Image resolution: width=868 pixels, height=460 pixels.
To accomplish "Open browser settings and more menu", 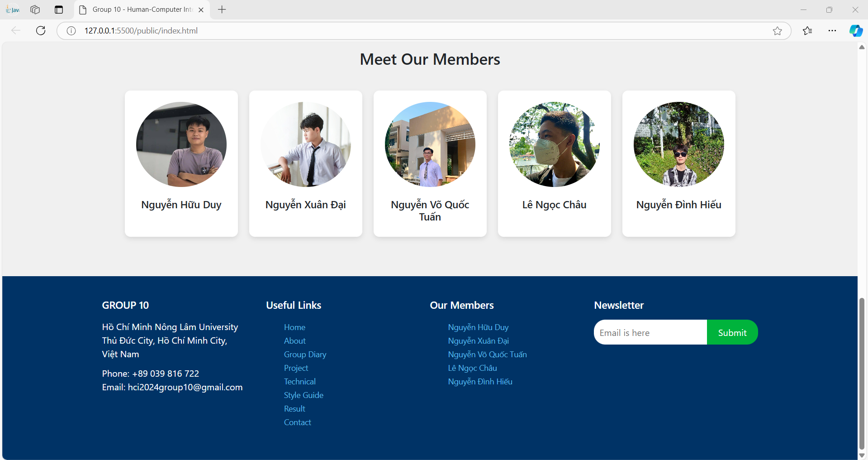I will click(x=832, y=31).
